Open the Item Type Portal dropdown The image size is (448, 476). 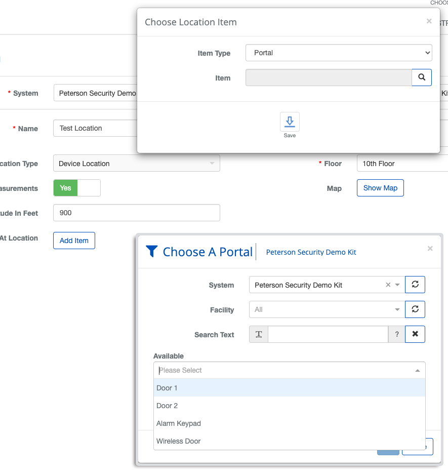point(338,53)
